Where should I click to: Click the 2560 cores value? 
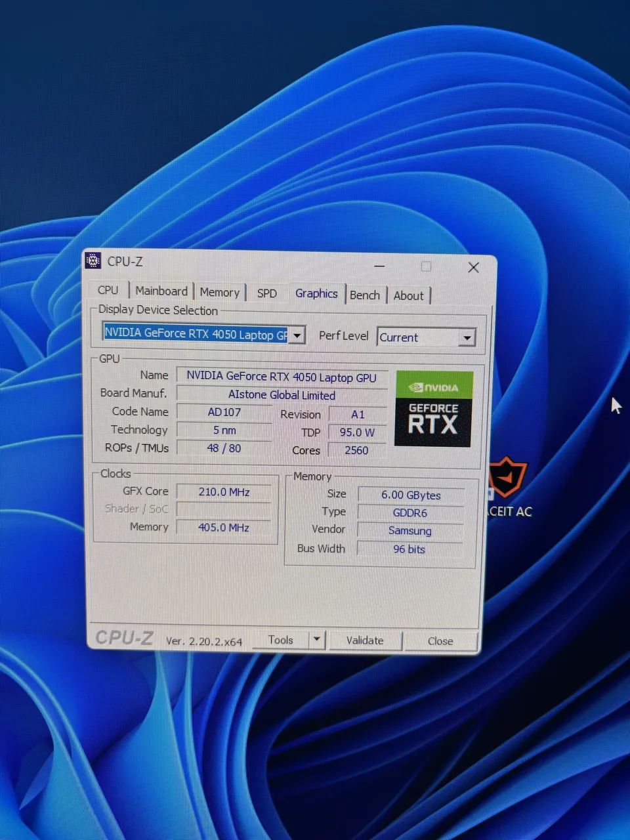[x=357, y=450]
